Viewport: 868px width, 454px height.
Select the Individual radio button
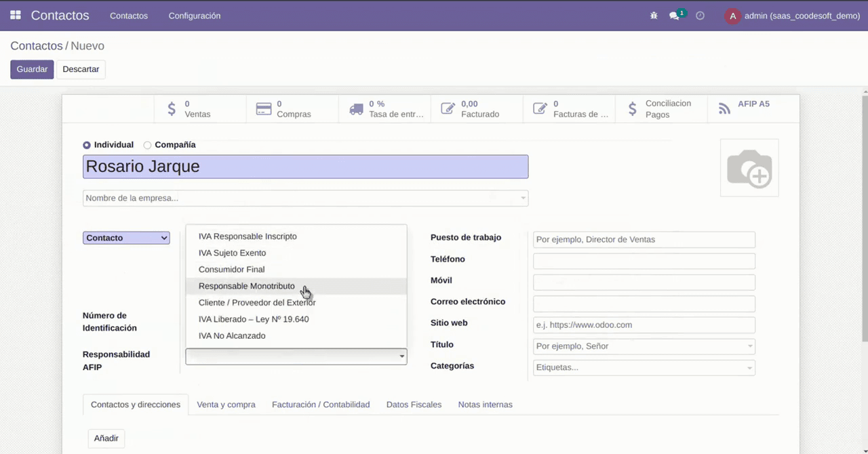pyautogui.click(x=87, y=145)
